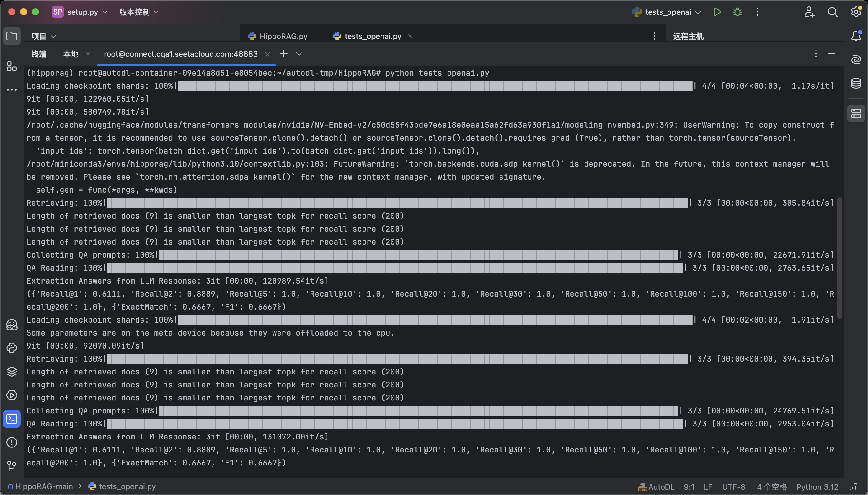The height and width of the screenshot is (495, 868).
Task: Open the Notifications bell icon
Action: coord(856,36)
